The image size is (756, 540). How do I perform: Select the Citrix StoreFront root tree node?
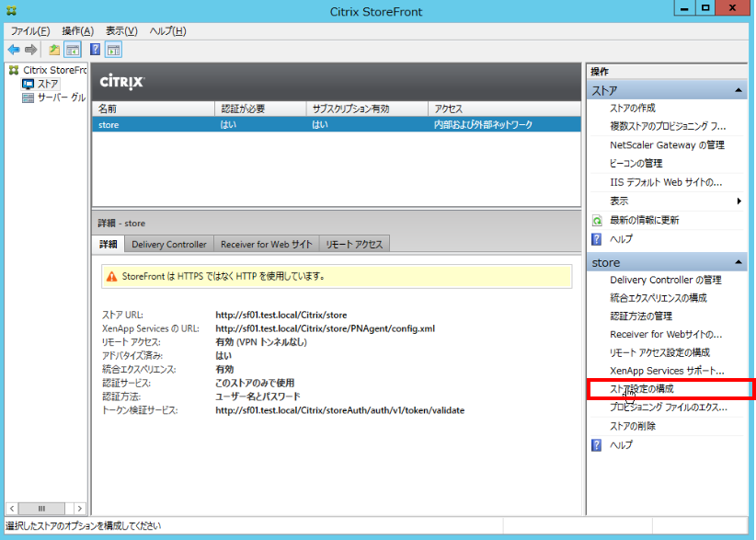(48, 70)
